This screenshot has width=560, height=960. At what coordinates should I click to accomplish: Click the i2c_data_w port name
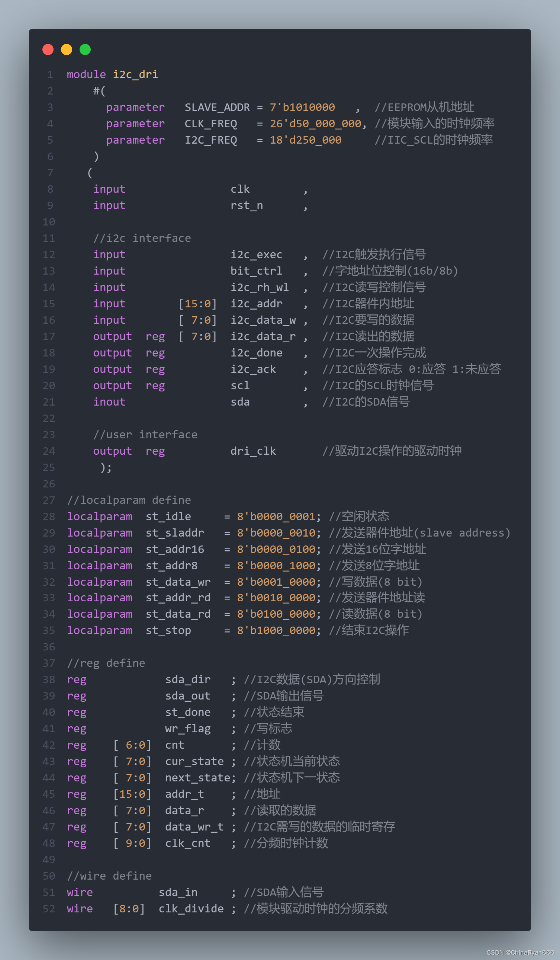point(263,320)
